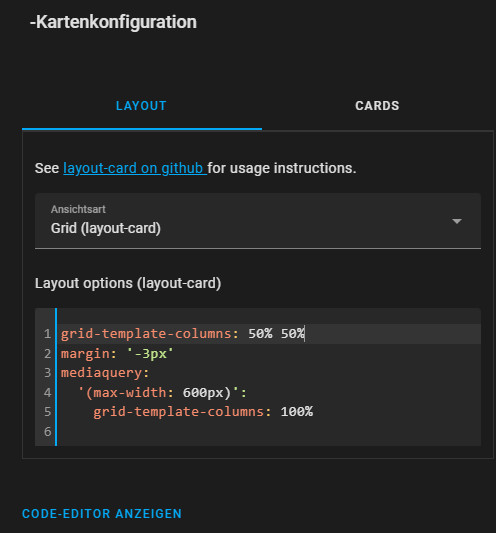The image size is (496, 533).
Task: Open the layout-card on github link
Action: 135,168
